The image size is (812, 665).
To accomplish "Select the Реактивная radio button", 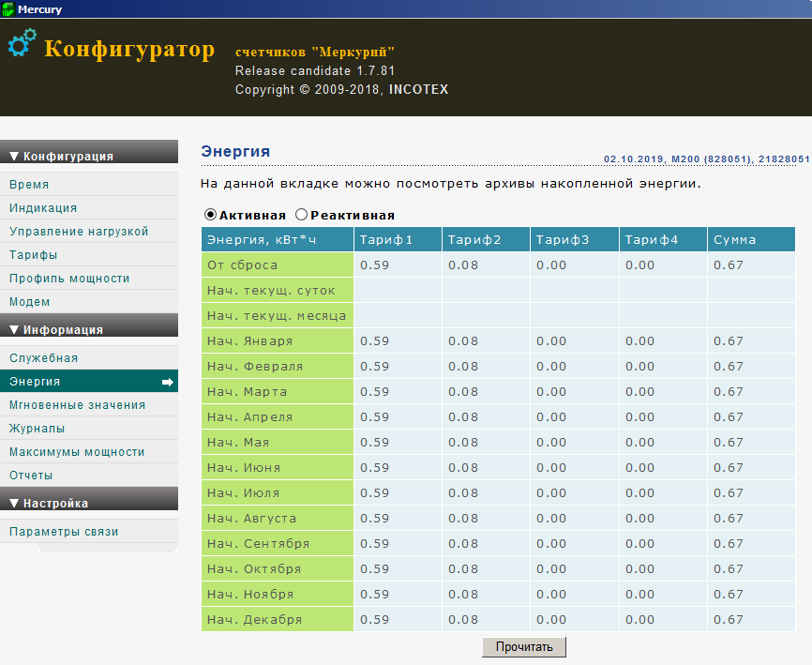I will click(301, 215).
